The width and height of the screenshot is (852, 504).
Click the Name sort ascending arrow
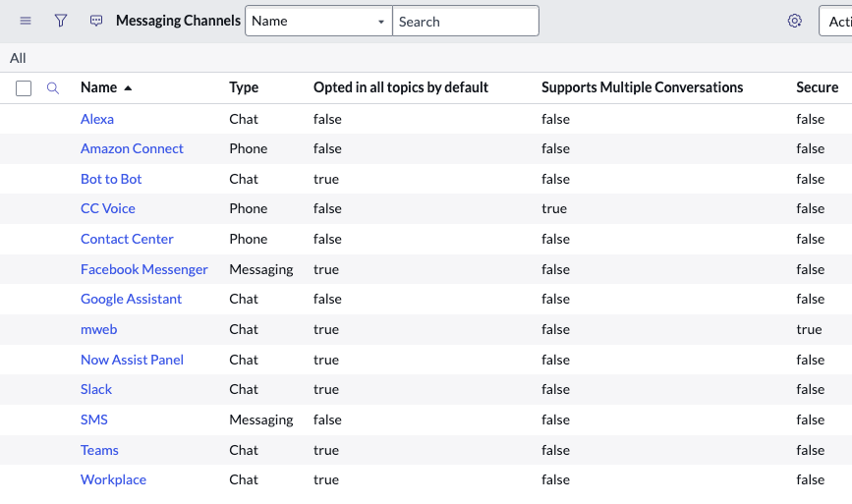(x=128, y=88)
